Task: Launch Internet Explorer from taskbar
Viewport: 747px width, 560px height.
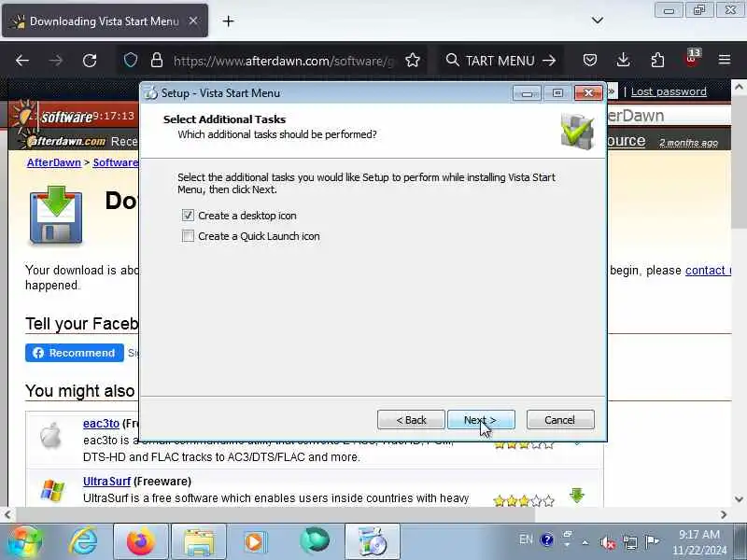Action: coord(83,541)
